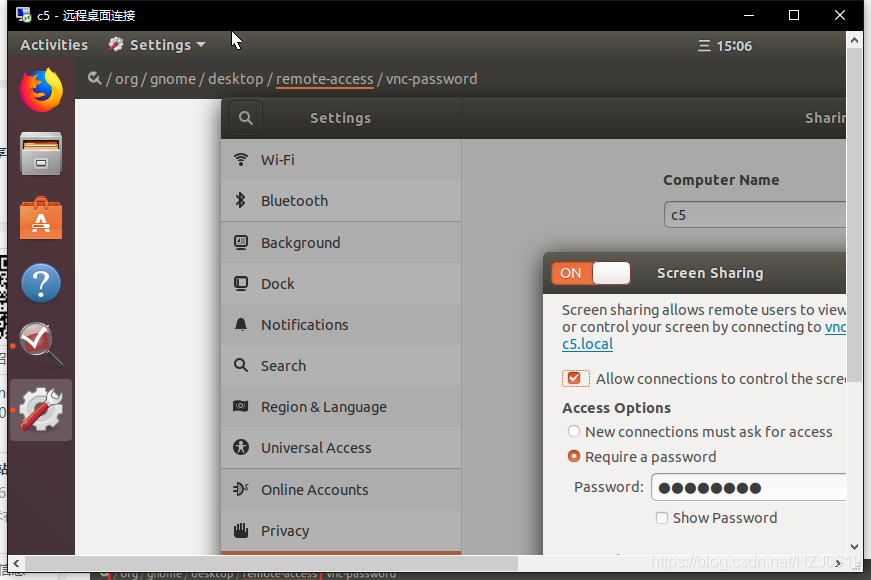The height and width of the screenshot is (580, 871).
Task: Click the remote-access path segment
Action: [324, 79]
